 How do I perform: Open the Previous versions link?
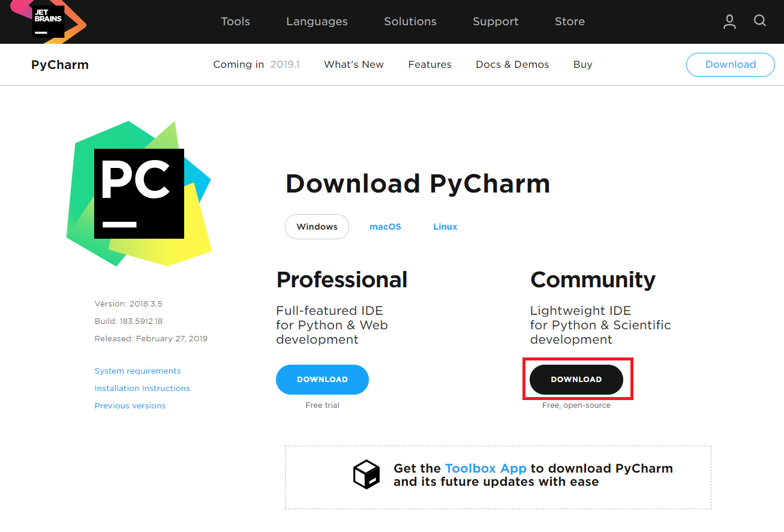[130, 406]
